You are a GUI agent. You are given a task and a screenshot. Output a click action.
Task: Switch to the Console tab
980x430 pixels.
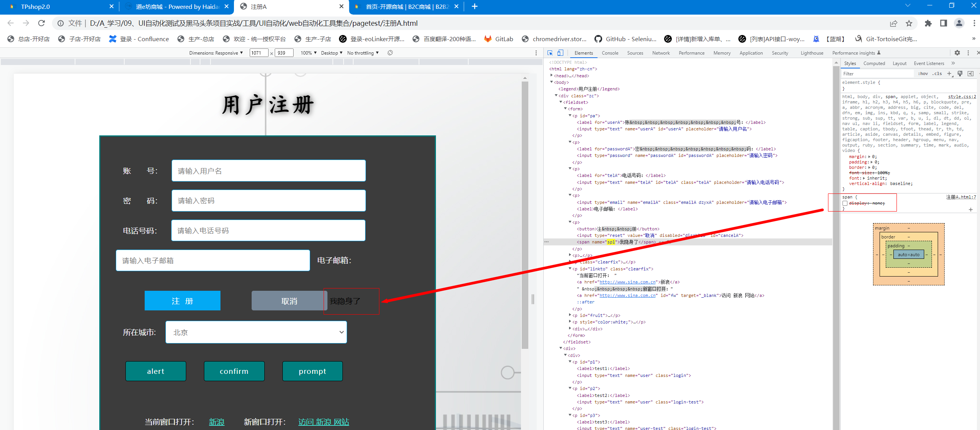[x=610, y=53]
